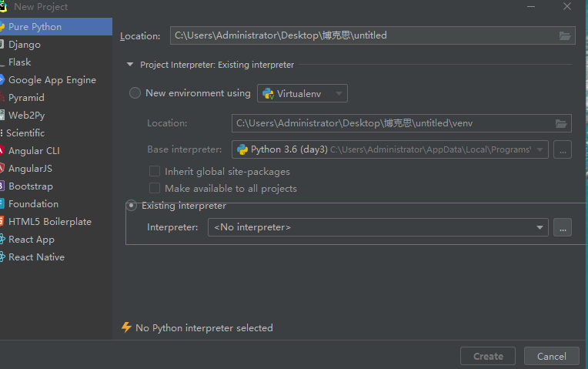This screenshot has height=369, width=588.
Task: Enable Inherit global site-packages checkbox
Action: click(155, 171)
